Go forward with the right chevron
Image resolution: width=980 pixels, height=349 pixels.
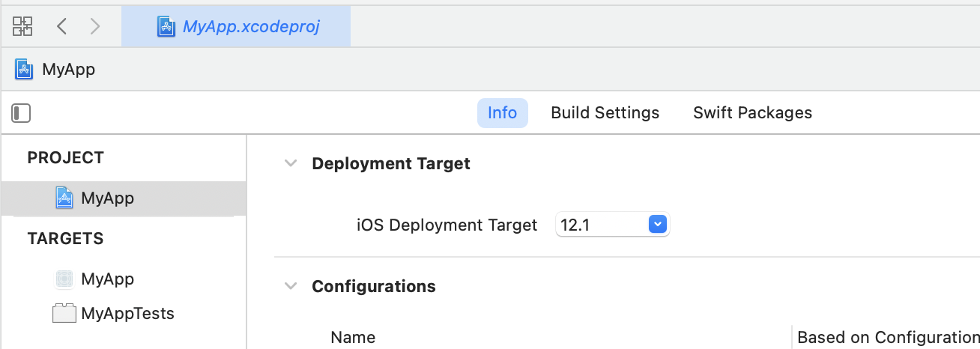[95, 27]
